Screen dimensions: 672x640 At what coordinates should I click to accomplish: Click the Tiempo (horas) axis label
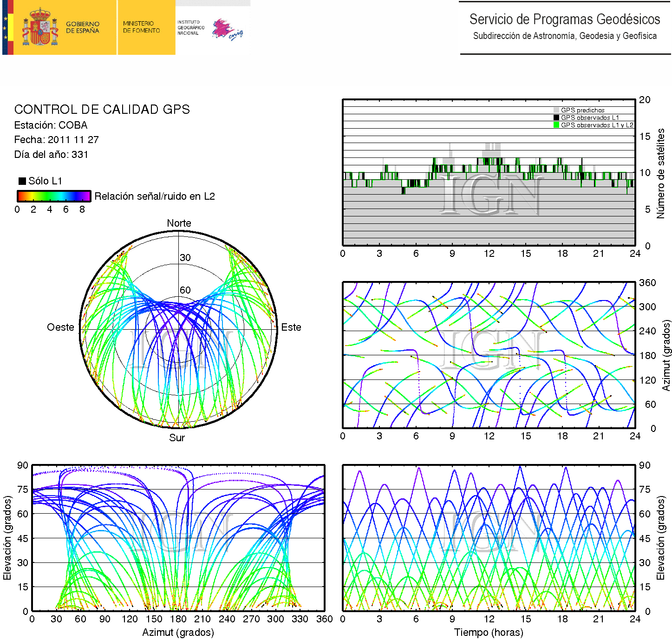pos(489,633)
